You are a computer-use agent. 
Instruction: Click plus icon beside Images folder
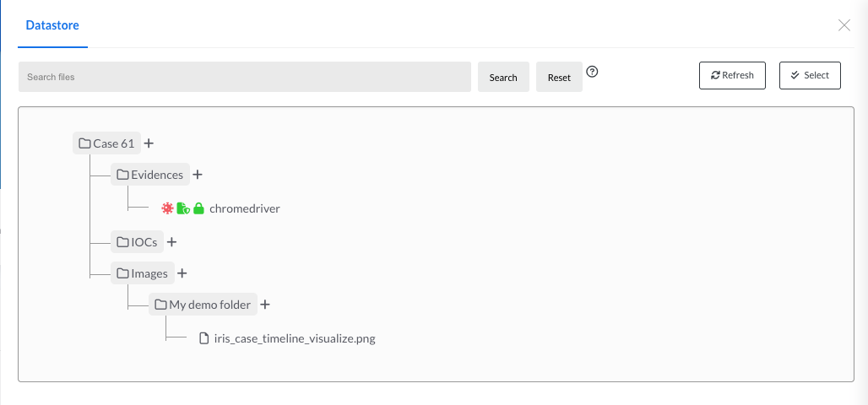pos(182,273)
